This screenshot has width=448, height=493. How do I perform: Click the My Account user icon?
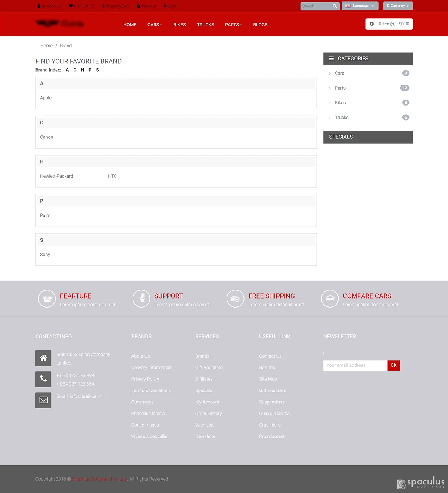click(x=39, y=6)
